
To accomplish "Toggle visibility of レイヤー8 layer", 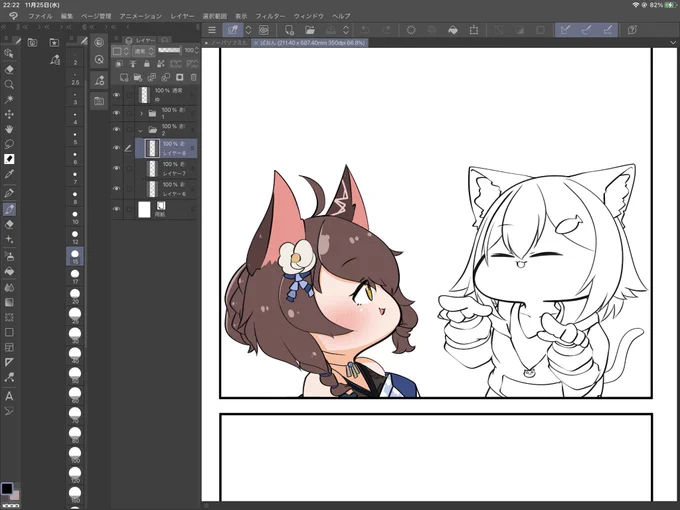I will tap(116, 148).
